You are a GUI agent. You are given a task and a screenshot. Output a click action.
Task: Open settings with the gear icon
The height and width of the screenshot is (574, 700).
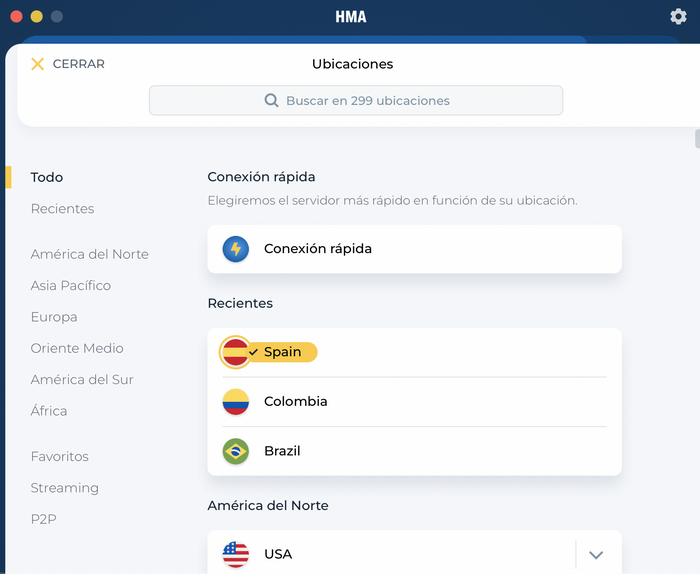[678, 17]
